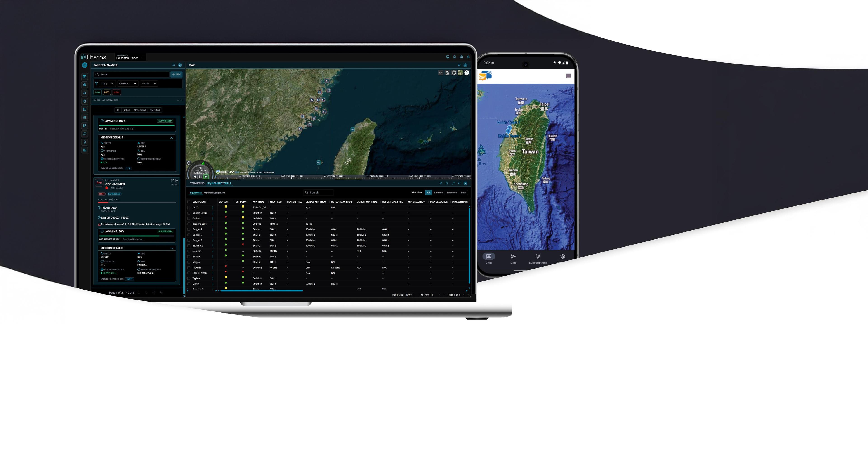Toggle select-all checkbox in Equipment header
Screen dimensions: 868x467
(x=189, y=202)
